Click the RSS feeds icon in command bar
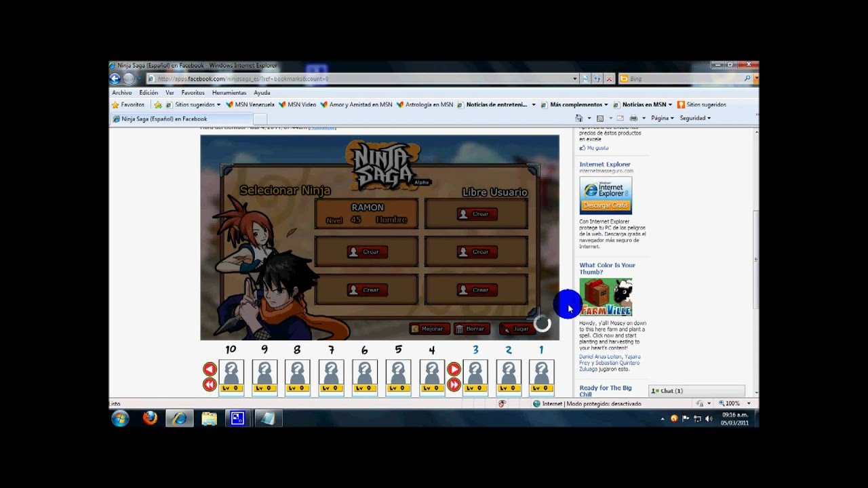The height and width of the screenshot is (488, 868). tap(600, 118)
